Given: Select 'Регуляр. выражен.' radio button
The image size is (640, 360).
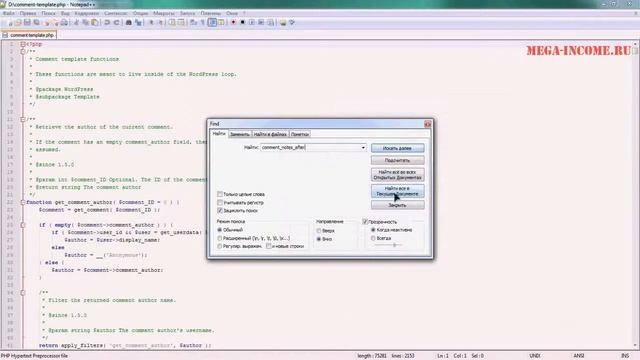Looking at the screenshot, I should (x=220, y=246).
